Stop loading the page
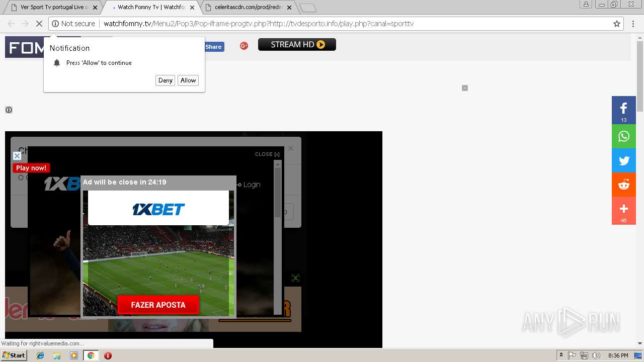The width and height of the screenshot is (644, 362). coord(39,24)
